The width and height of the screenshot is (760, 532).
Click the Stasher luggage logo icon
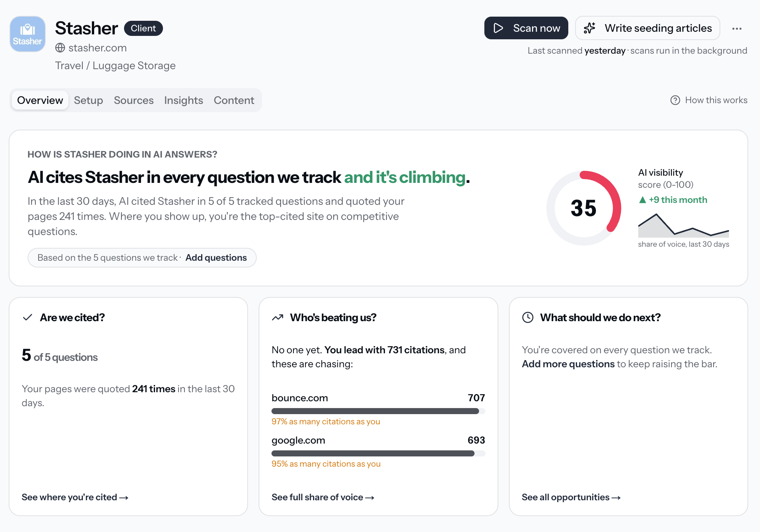(28, 34)
